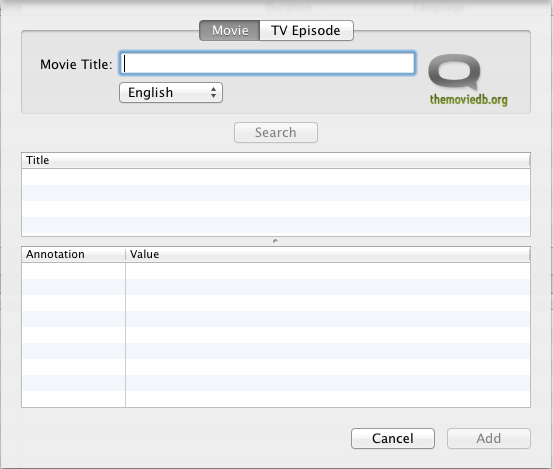Click the Value column header

click(x=328, y=254)
